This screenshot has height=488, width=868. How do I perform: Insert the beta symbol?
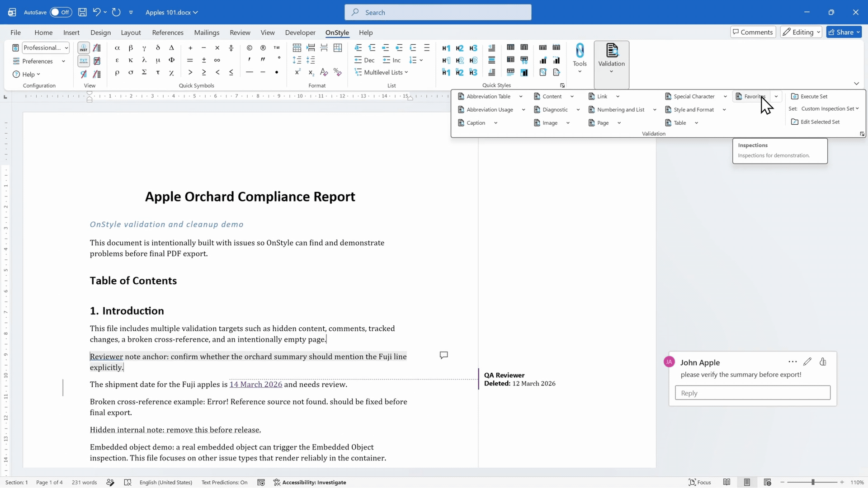[131, 48]
